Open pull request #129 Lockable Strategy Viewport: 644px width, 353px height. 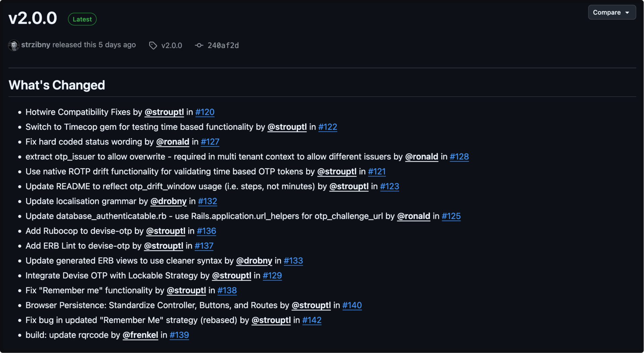(272, 276)
